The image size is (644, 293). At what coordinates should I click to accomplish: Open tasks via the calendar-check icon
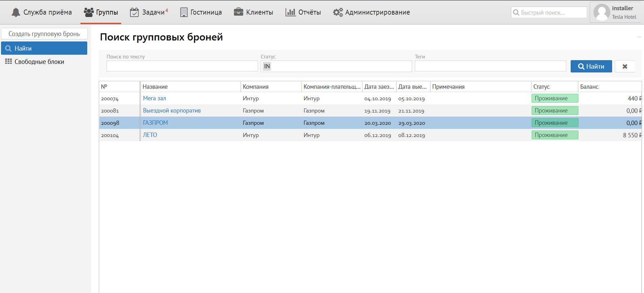(x=134, y=13)
